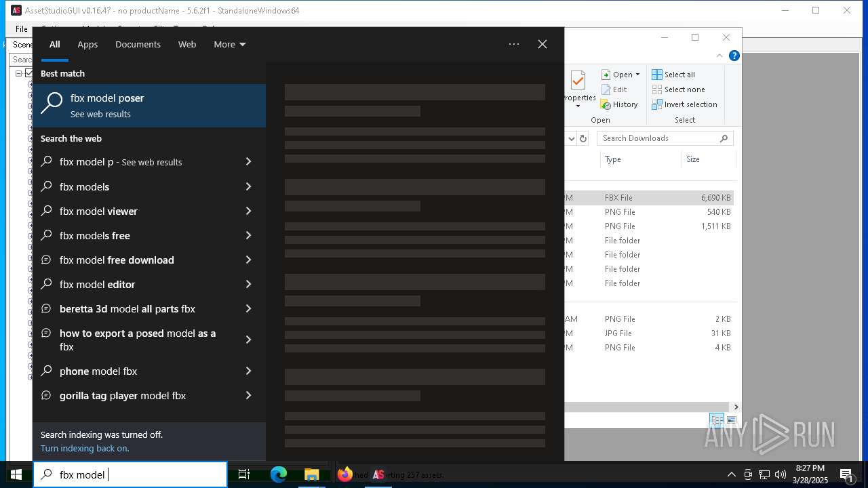
Task: Click History in Explorer ribbon
Action: tap(619, 104)
